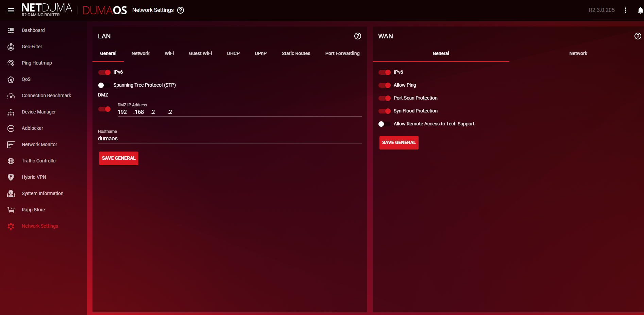Image resolution: width=644 pixels, height=315 pixels.
Task: Open Device Manager via its icon
Action: point(11,112)
